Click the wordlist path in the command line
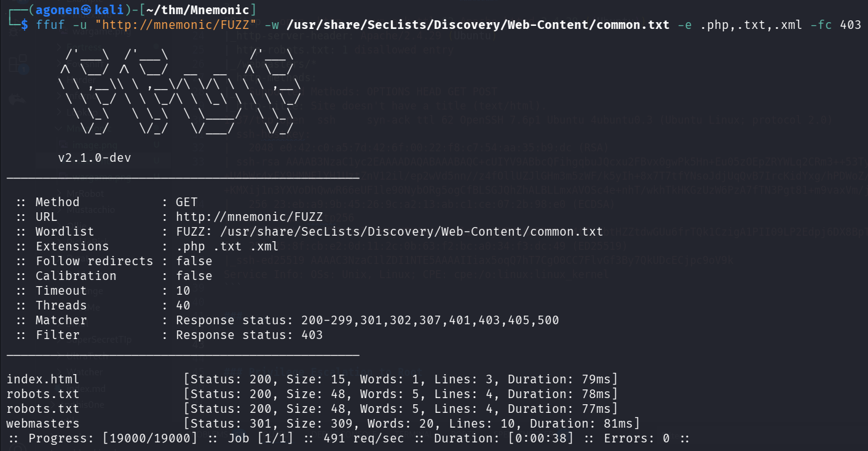The image size is (868, 451). point(478,25)
